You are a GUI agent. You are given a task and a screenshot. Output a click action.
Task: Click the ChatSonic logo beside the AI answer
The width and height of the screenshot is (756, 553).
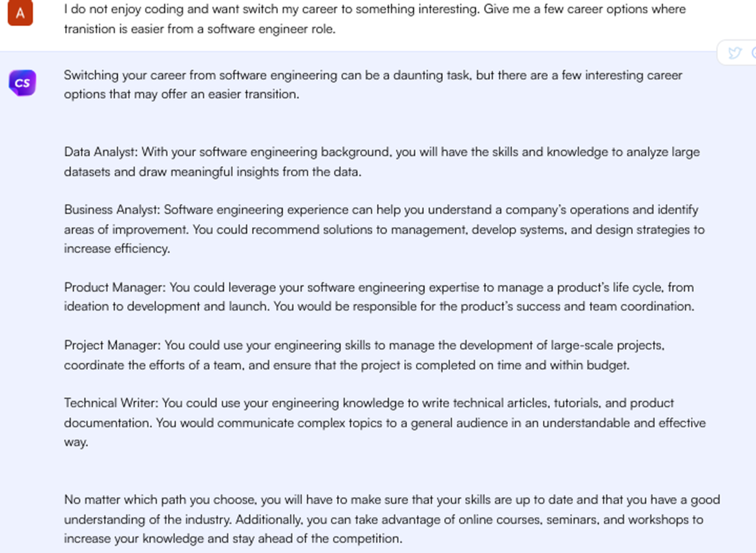coord(22,83)
